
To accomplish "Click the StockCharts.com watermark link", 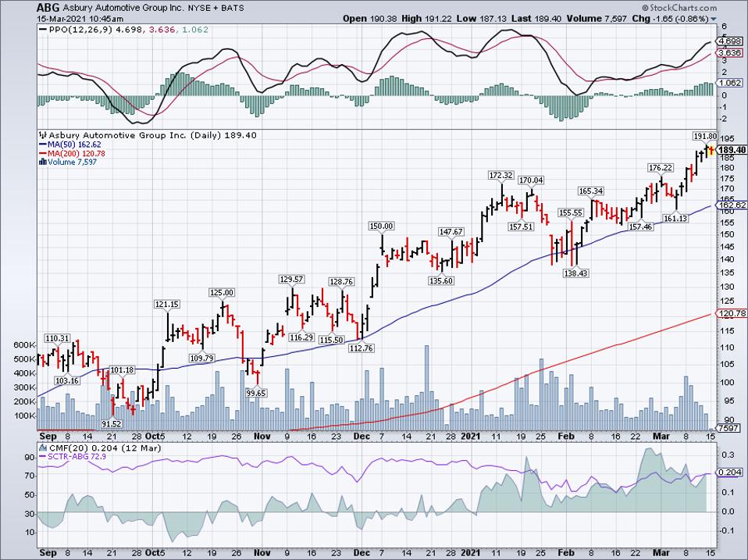I will coord(679,7).
